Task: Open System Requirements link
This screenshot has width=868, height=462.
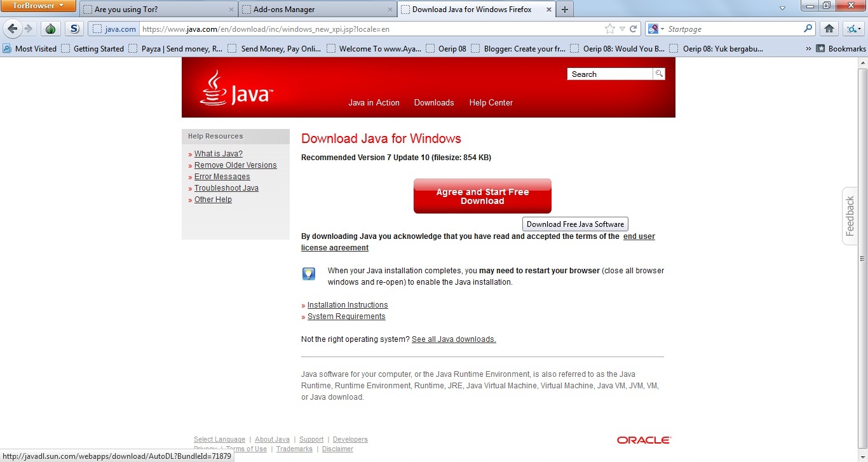Action: click(346, 316)
